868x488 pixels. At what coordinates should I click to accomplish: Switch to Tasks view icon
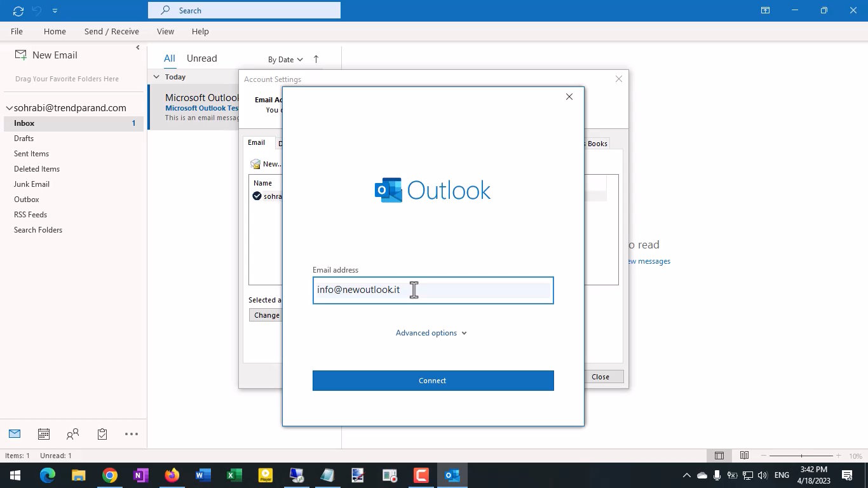[x=102, y=434]
